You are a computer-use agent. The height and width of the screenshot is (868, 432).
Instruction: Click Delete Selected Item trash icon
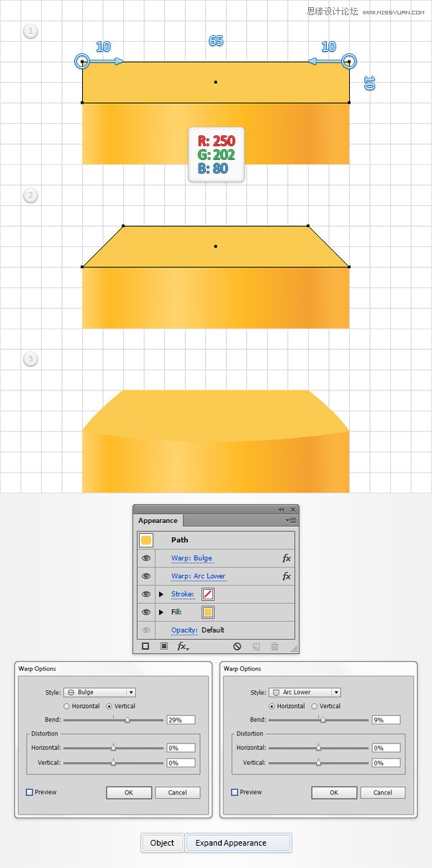(274, 647)
